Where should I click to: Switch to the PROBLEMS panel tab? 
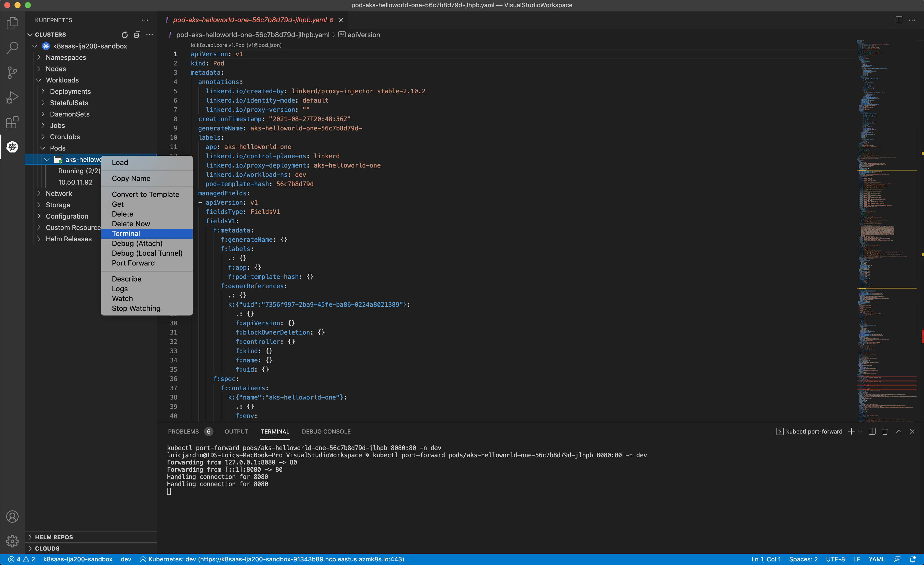click(190, 431)
